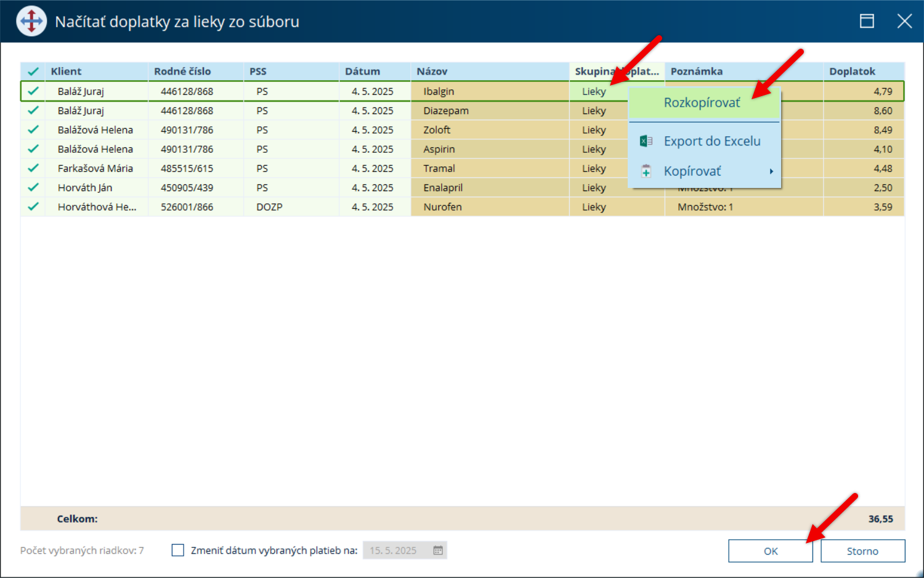Screen dimensions: 924x578
Task: Click the Doplatok value 8,60
Action: 864,111
